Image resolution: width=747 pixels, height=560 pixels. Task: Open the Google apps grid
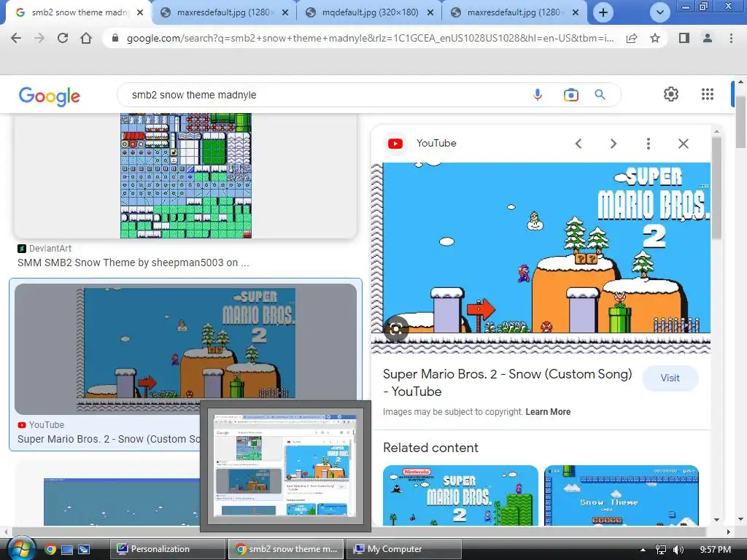[708, 94]
